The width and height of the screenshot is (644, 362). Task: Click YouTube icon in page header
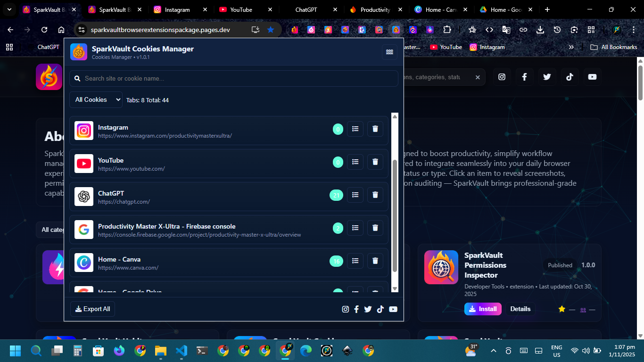click(x=592, y=77)
